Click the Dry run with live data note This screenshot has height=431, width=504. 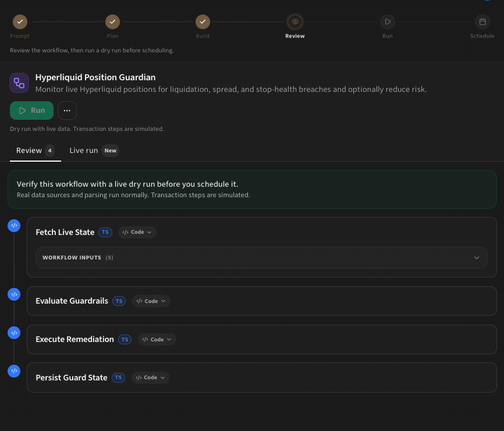coord(87,129)
